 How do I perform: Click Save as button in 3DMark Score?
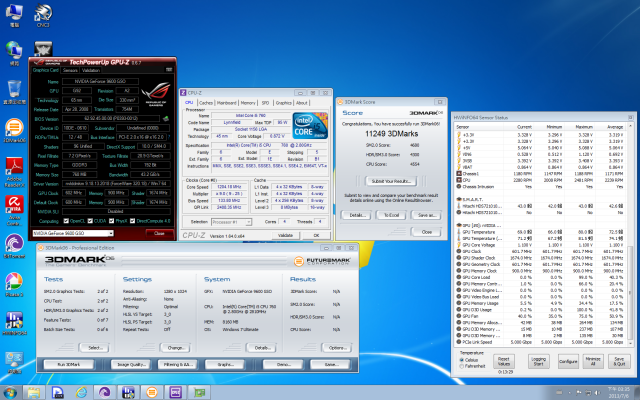[x=426, y=215]
